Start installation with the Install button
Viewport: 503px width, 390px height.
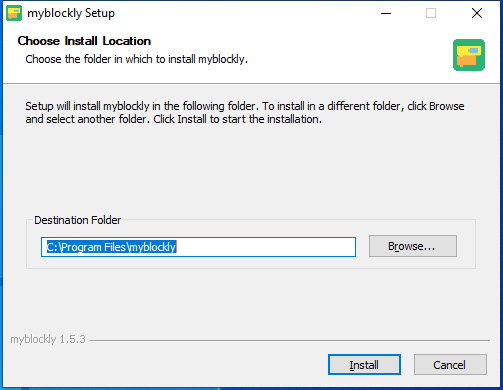point(364,365)
